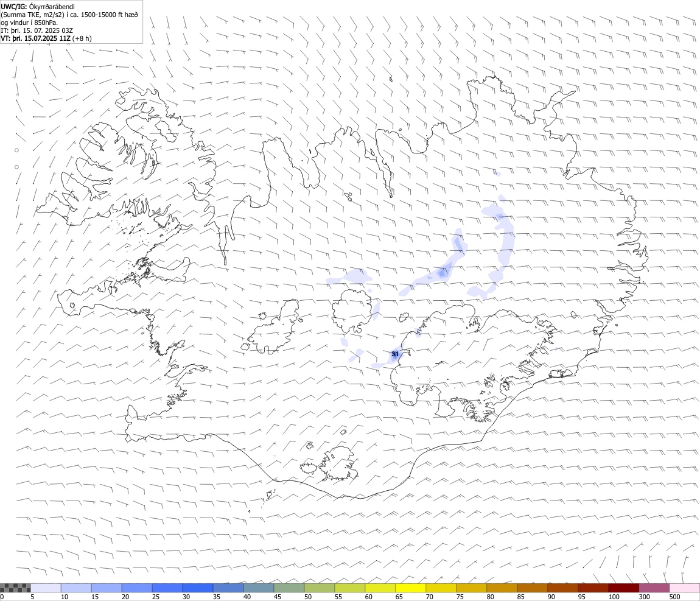Pick the legend swatch between 70 and 75

click(x=441, y=588)
